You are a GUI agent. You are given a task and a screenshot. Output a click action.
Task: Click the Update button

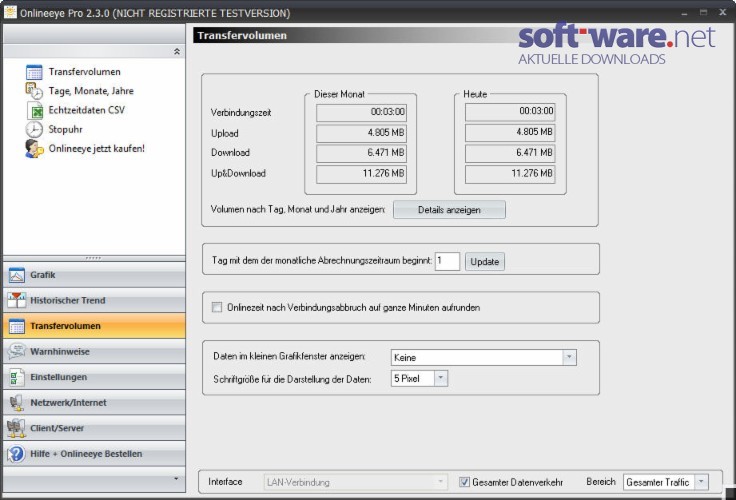pyautogui.click(x=485, y=262)
